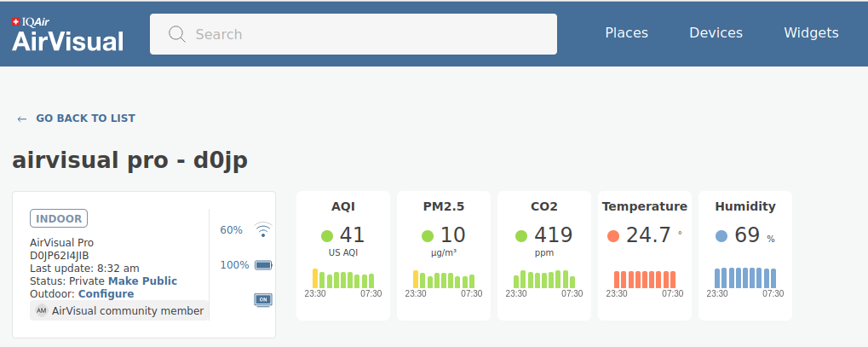The image size is (868, 347).
Task: Open the Places menu
Action: click(627, 33)
